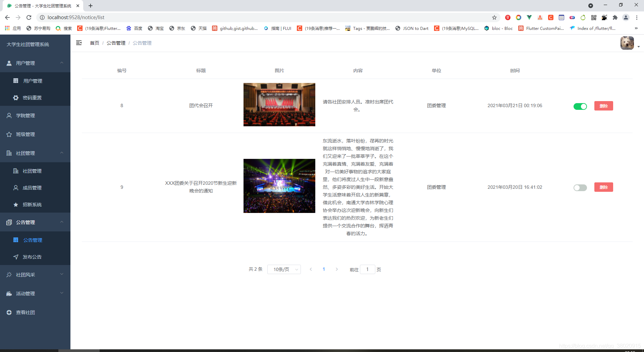Screen dimensions: 644x352
Task: Disable the switch for notice 8
Action: [580, 106]
